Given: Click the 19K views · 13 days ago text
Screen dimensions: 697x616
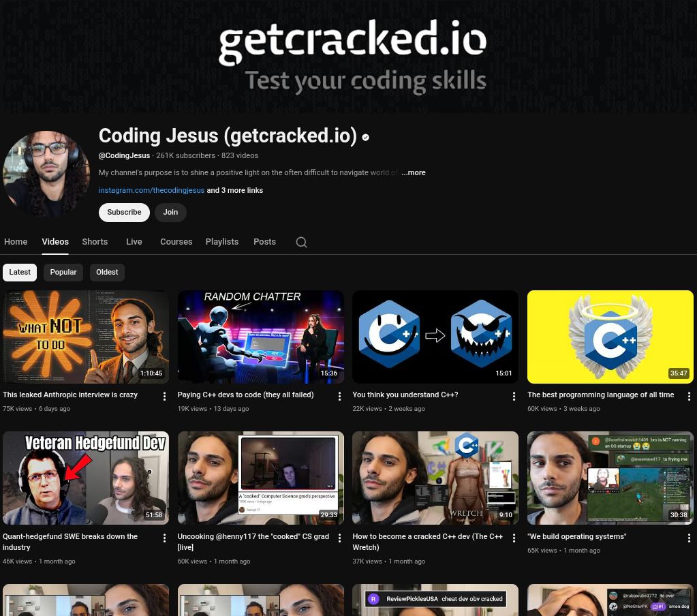Looking at the screenshot, I should click(213, 408).
